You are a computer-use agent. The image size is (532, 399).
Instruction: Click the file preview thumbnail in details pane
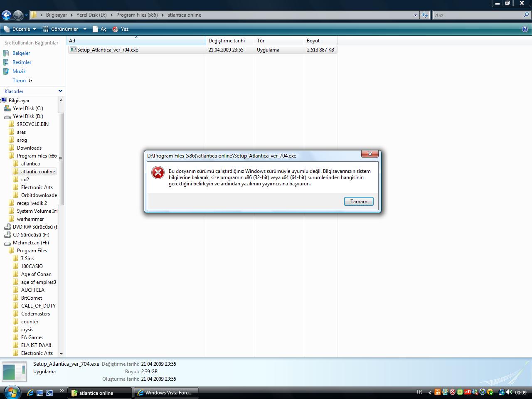point(15,372)
